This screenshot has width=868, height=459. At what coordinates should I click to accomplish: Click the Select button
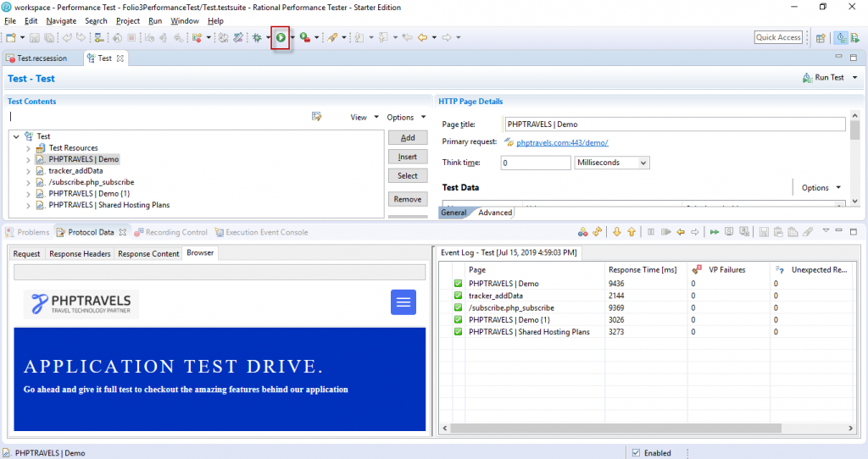(408, 176)
